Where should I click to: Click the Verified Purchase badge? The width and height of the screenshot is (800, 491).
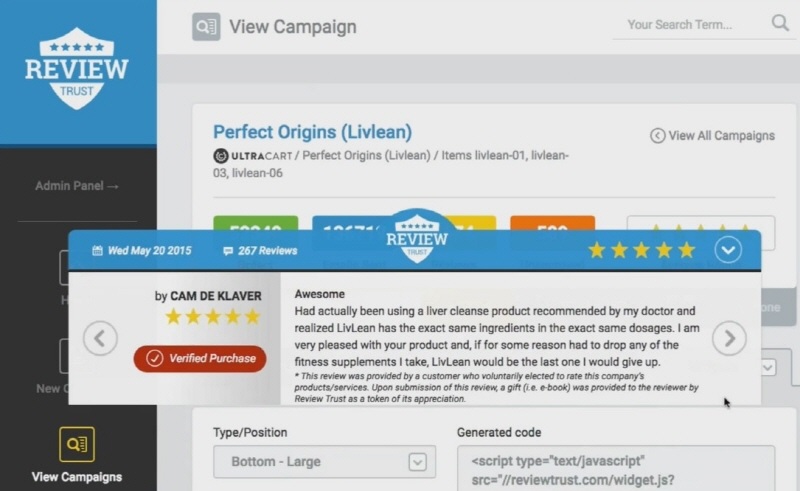point(200,358)
